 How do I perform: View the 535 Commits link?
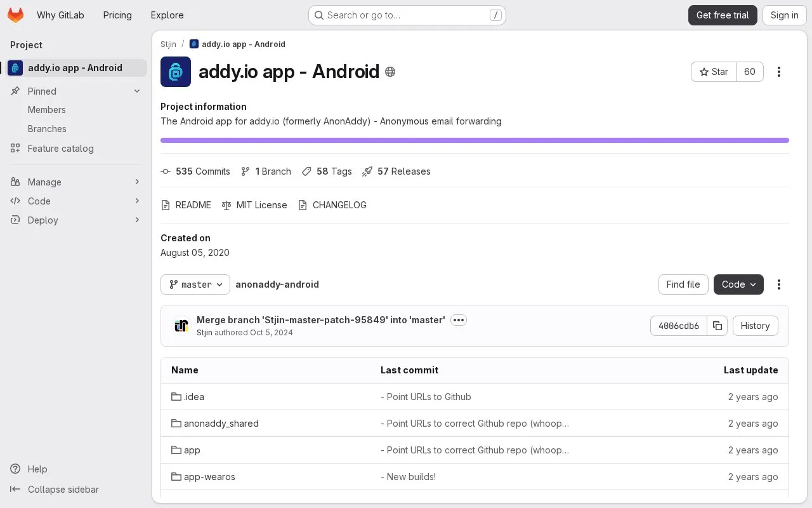(195, 171)
